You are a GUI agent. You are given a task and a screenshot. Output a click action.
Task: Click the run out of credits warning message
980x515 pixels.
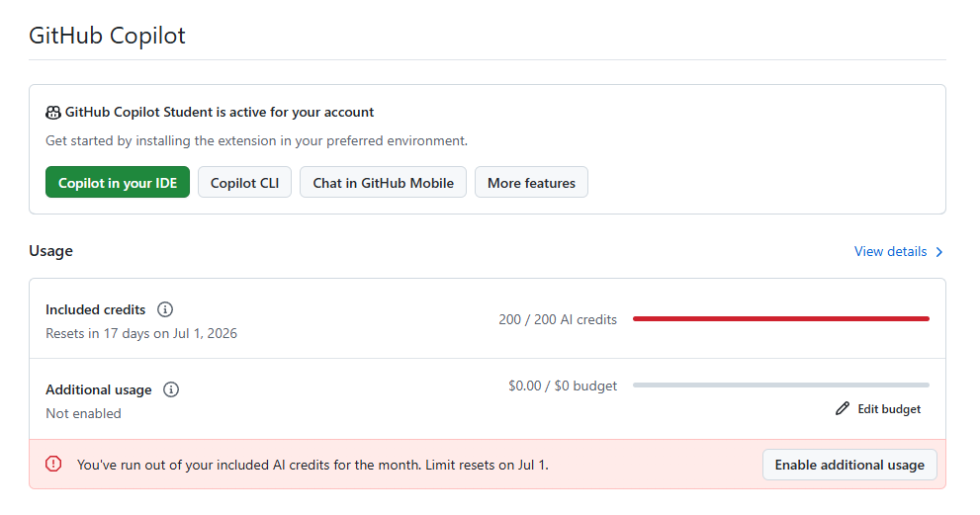point(312,465)
